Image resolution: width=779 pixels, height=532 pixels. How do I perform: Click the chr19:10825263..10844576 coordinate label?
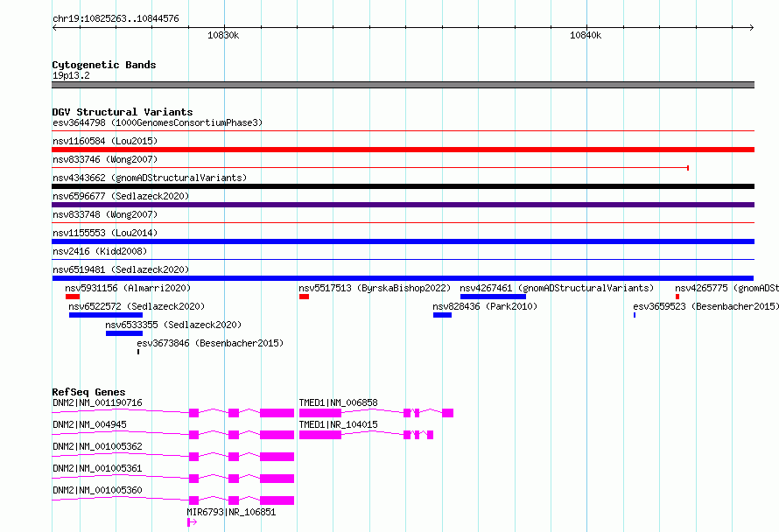coord(116,18)
